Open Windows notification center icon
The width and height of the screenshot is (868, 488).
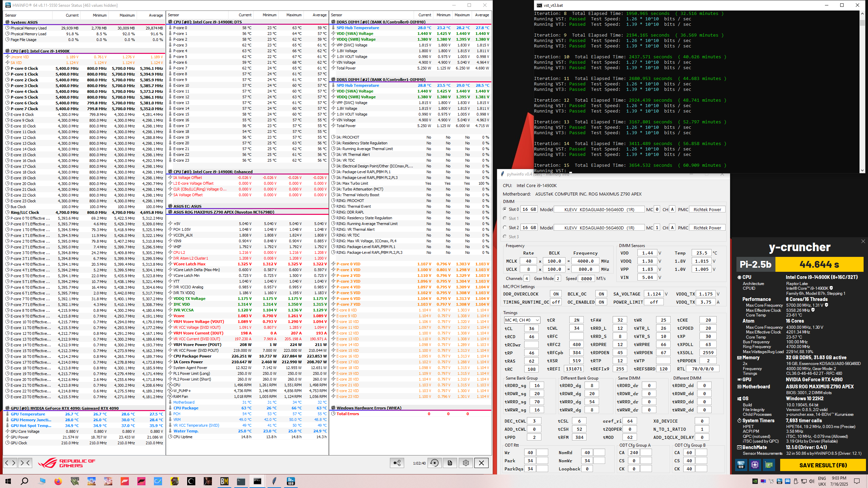[857, 481]
